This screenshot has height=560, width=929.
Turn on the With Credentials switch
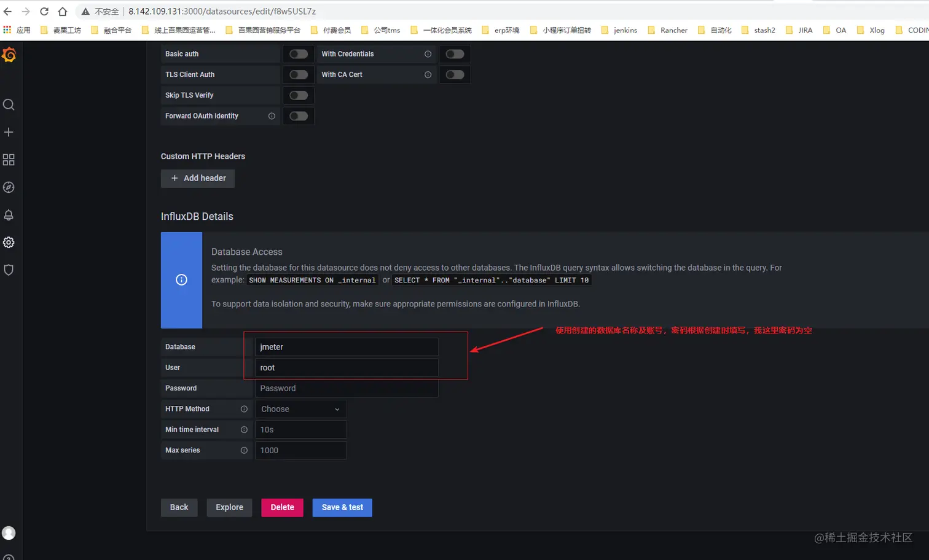coord(455,54)
